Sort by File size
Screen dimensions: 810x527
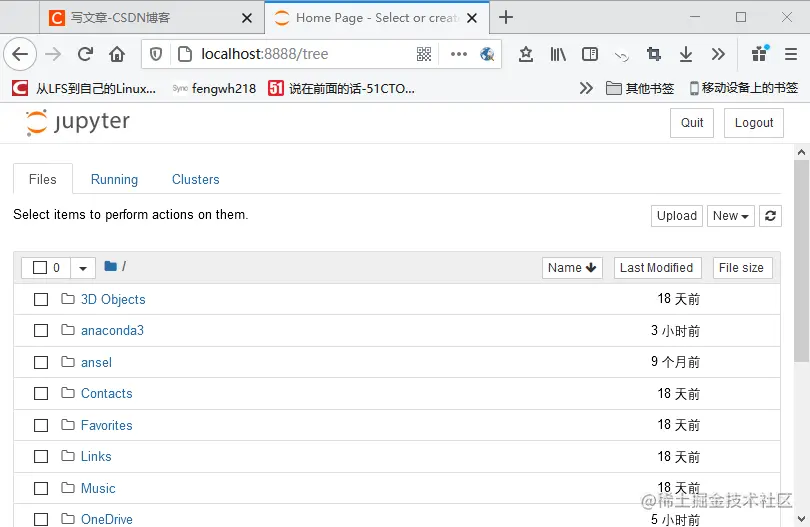pyautogui.click(x=742, y=268)
